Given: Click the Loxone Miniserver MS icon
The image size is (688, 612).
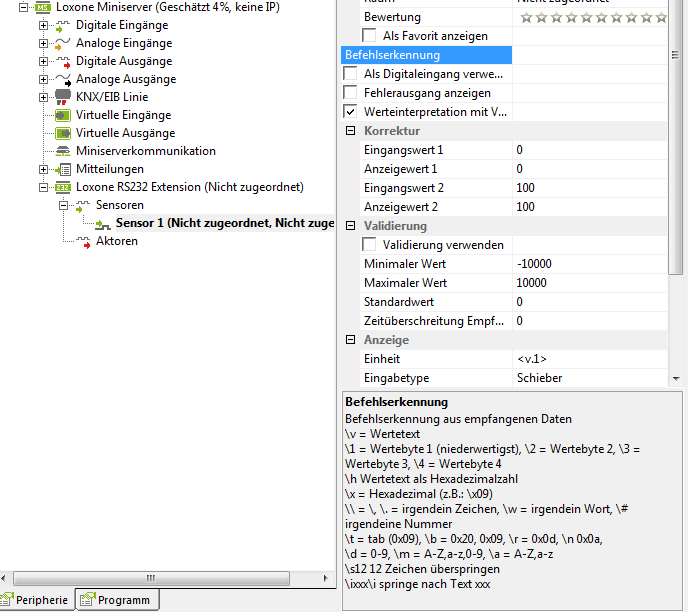Looking at the screenshot, I should tap(43, 7).
